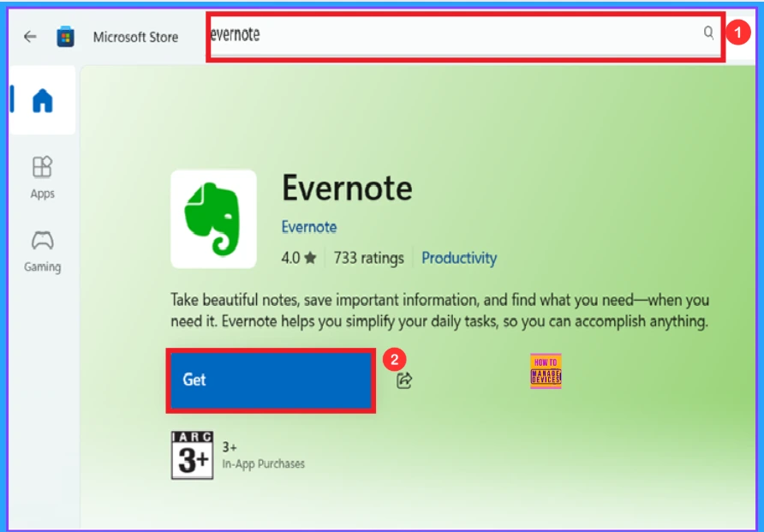Viewport: 764px width, 532px height.
Task: Click the IARC 3+ rating badge
Action: pos(192,455)
